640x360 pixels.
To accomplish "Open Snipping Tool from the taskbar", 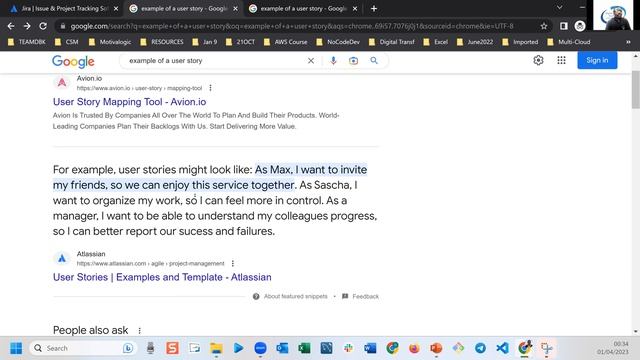I will point(547,348).
